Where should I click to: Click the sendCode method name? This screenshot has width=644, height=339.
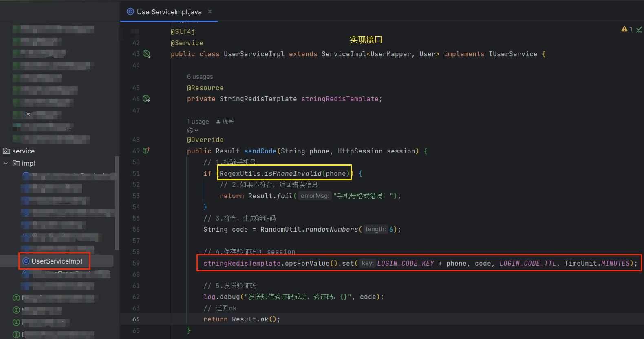[260, 151]
